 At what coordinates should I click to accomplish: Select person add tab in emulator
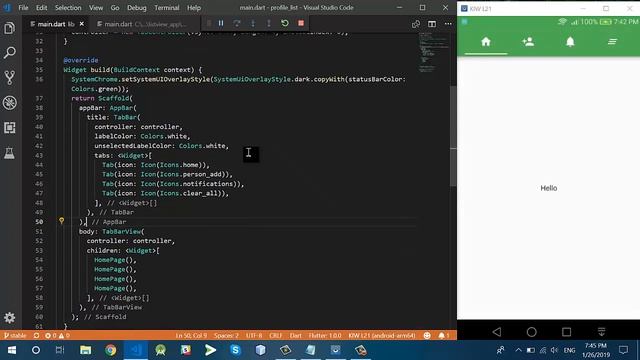click(528, 42)
